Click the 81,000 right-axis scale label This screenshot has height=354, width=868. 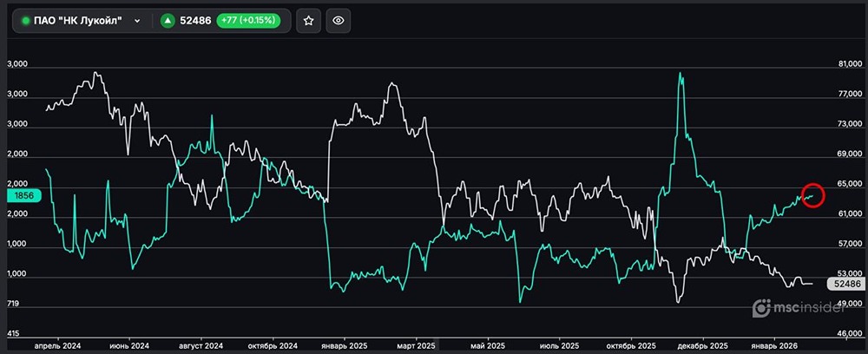pyautogui.click(x=852, y=65)
